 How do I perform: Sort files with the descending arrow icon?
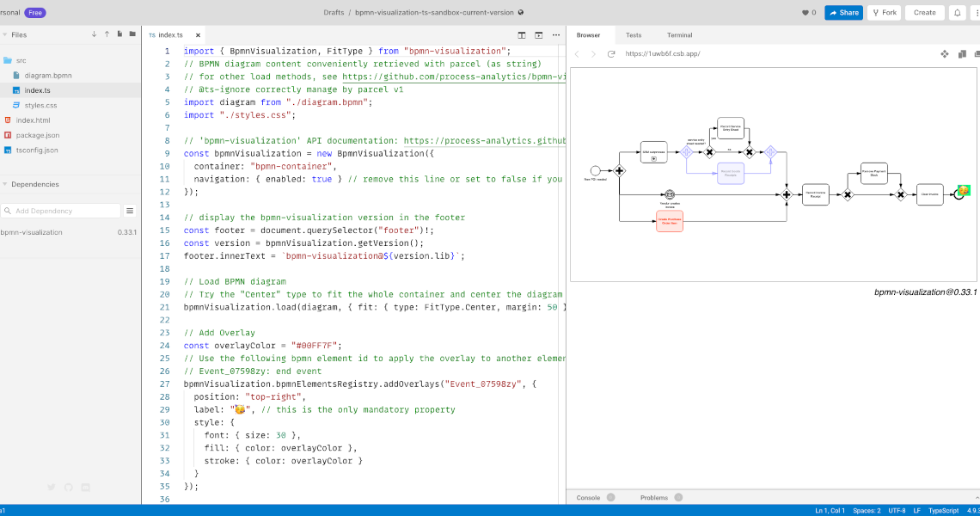click(95, 34)
